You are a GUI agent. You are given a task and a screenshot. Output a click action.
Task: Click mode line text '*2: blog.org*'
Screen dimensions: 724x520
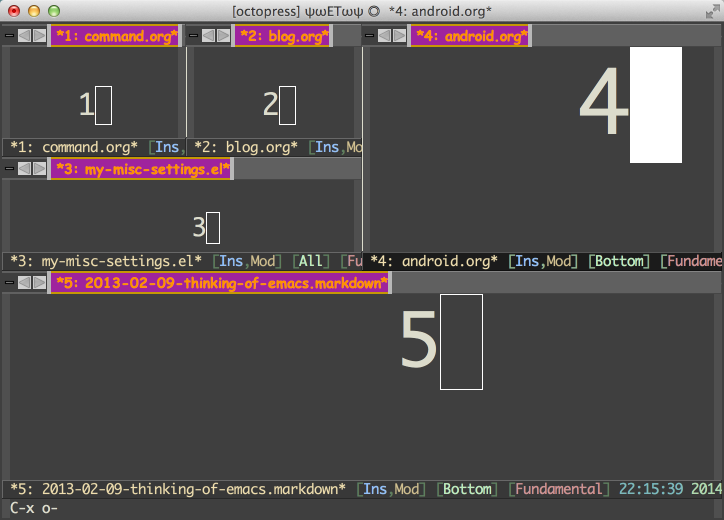(246, 147)
